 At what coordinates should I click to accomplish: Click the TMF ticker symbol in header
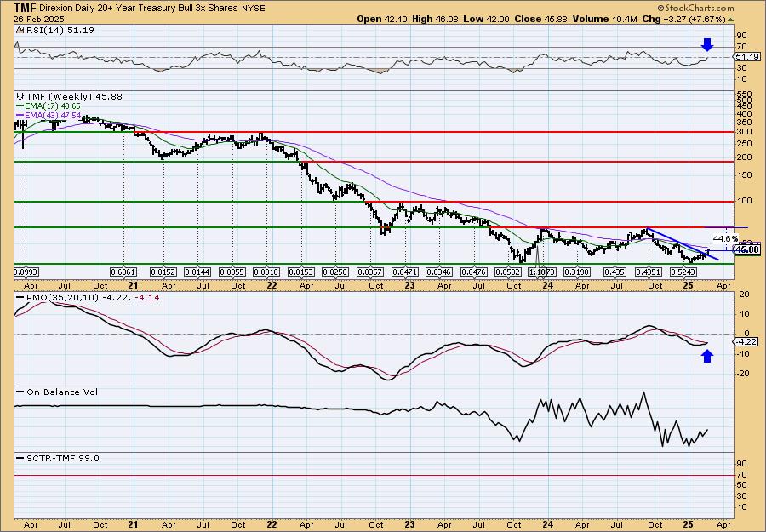point(24,8)
